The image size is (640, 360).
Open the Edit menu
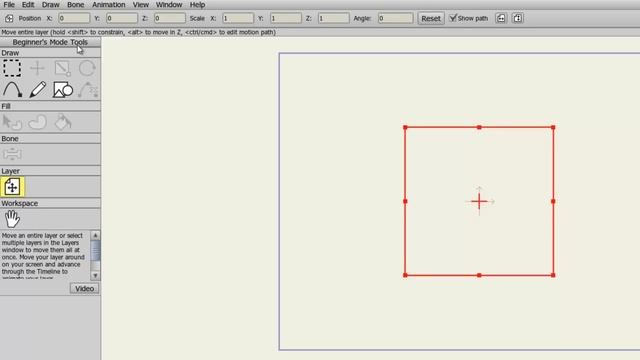[x=28, y=5]
